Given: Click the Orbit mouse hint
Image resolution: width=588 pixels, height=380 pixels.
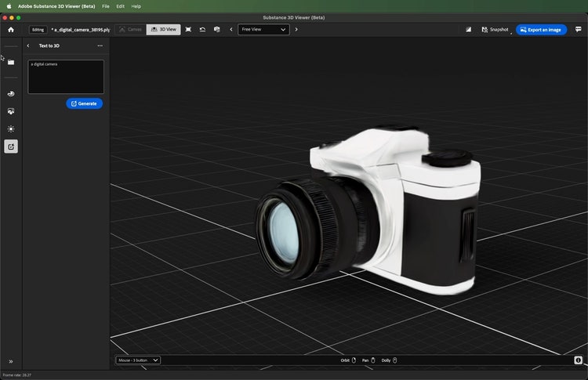Looking at the screenshot, I should pyautogui.click(x=348, y=360).
